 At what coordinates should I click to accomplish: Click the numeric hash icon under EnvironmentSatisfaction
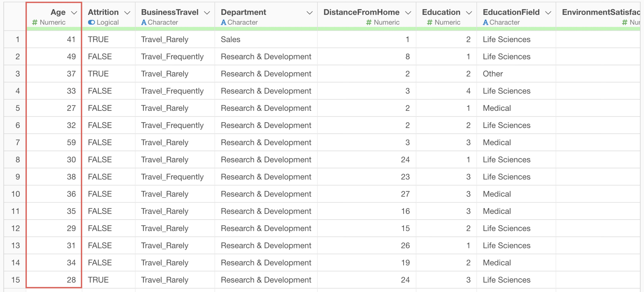[x=625, y=23]
